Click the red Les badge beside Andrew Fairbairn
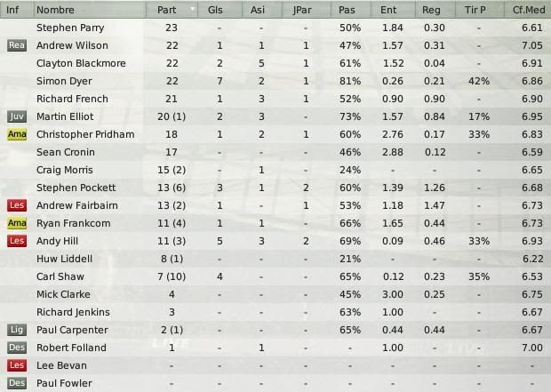This screenshot has height=392, width=551. [17, 205]
